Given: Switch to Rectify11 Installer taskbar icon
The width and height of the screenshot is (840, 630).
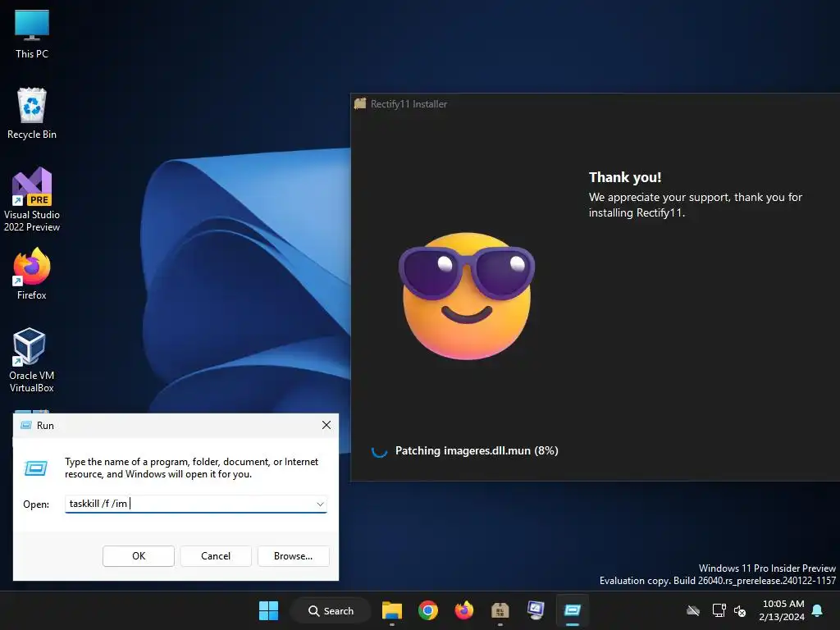Looking at the screenshot, I should (500, 610).
